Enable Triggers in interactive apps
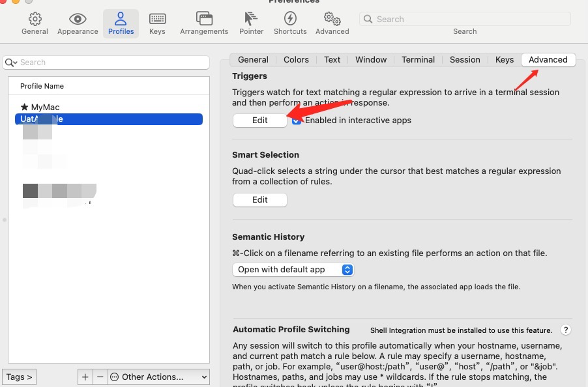The image size is (588, 387). pos(297,120)
